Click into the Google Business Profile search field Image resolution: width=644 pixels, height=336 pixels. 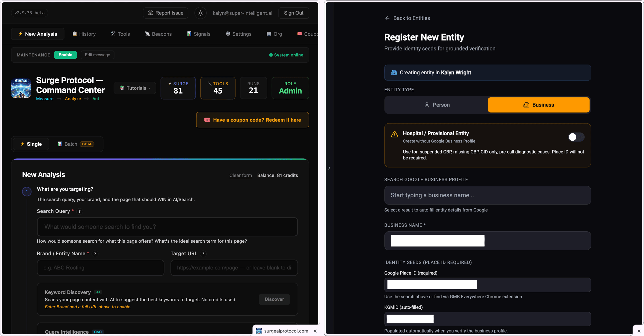coord(488,195)
